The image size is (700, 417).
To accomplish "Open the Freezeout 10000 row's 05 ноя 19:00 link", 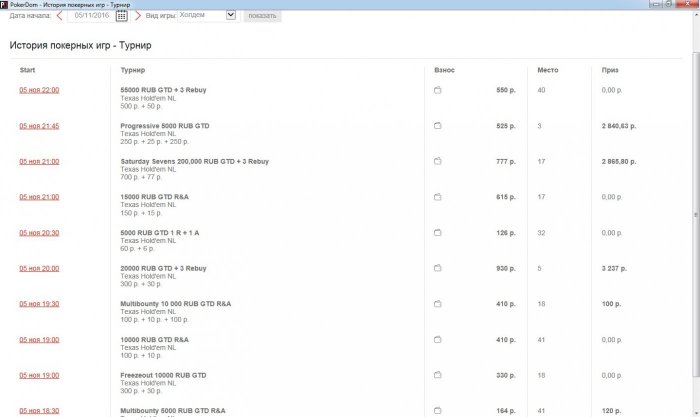I will 39,375.
